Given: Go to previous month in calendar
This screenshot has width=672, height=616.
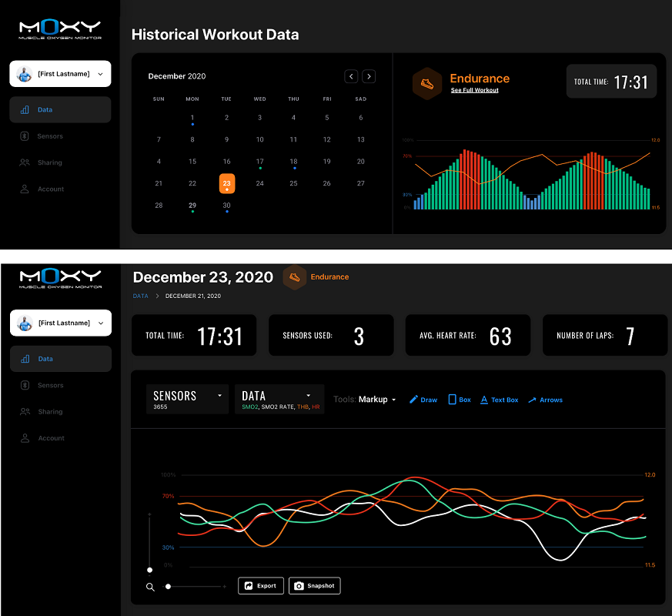Looking at the screenshot, I should click(351, 76).
